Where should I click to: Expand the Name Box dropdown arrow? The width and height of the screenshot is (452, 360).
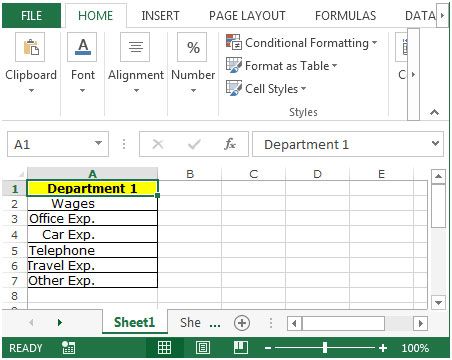coord(98,143)
